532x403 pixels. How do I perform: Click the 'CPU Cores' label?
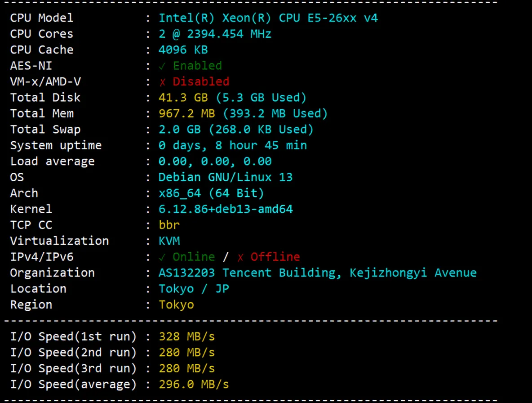(41, 34)
